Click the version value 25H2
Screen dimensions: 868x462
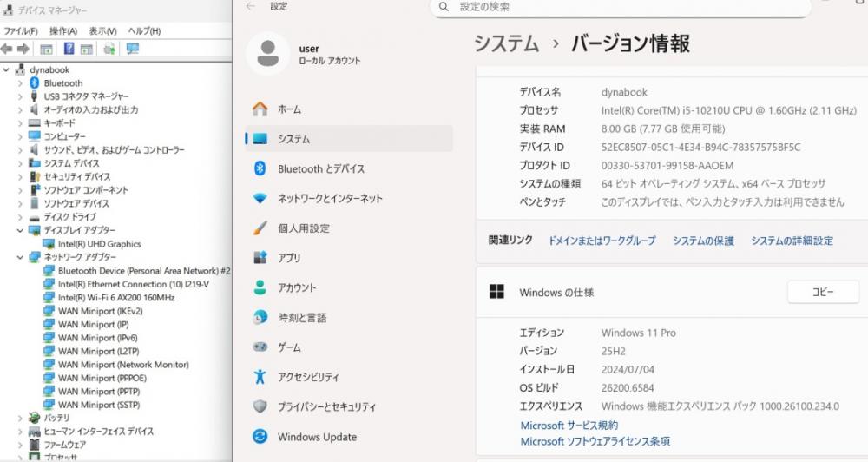[614, 351]
